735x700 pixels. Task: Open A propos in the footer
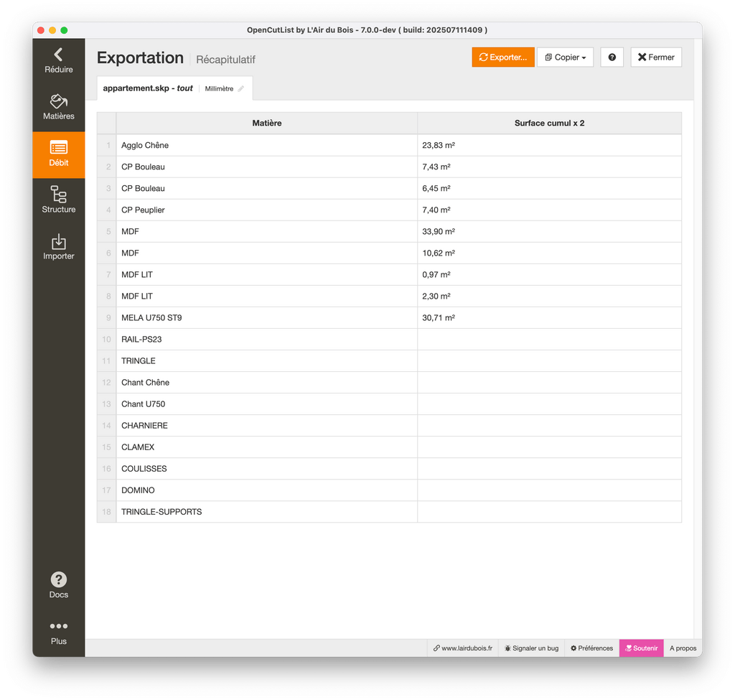coord(683,648)
